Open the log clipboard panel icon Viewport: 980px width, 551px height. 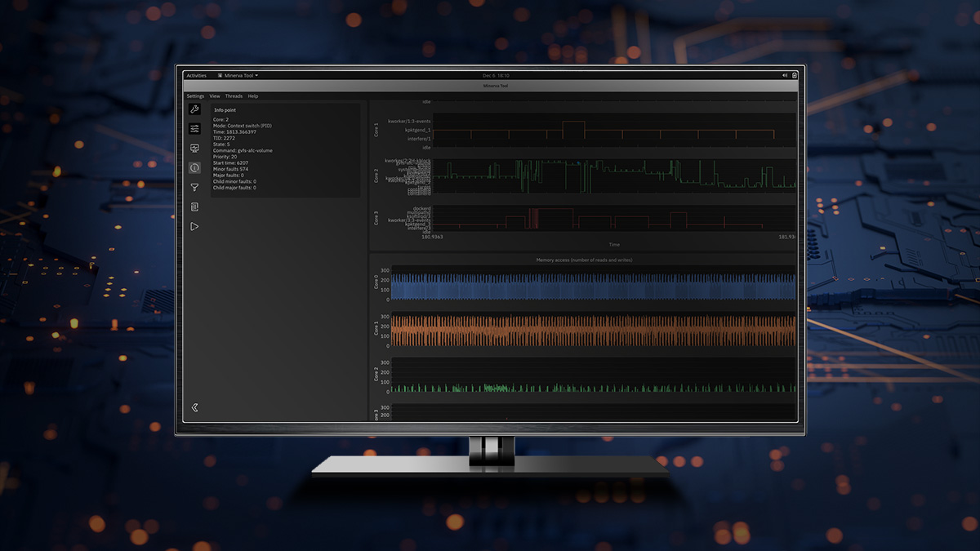click(x=194, y=207)
